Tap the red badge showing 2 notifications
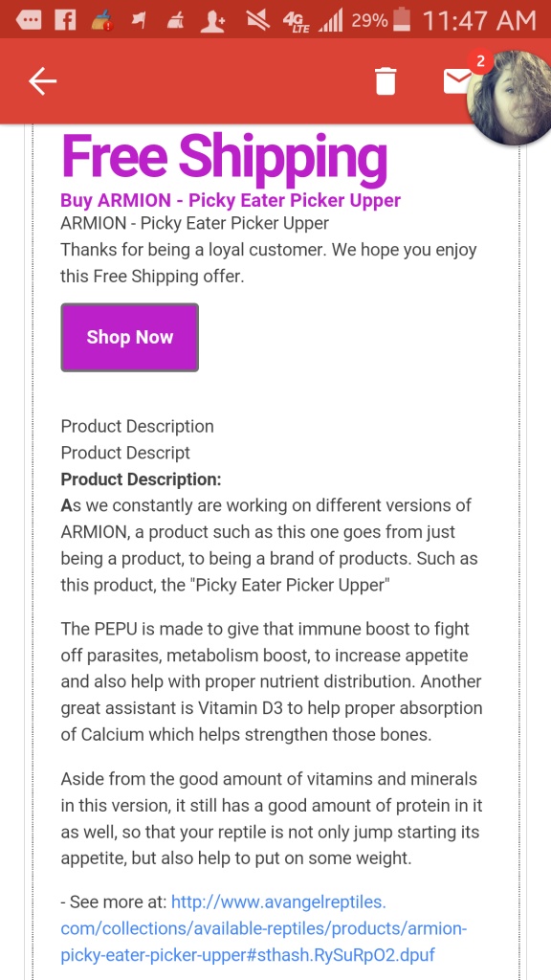 point(480,62)
